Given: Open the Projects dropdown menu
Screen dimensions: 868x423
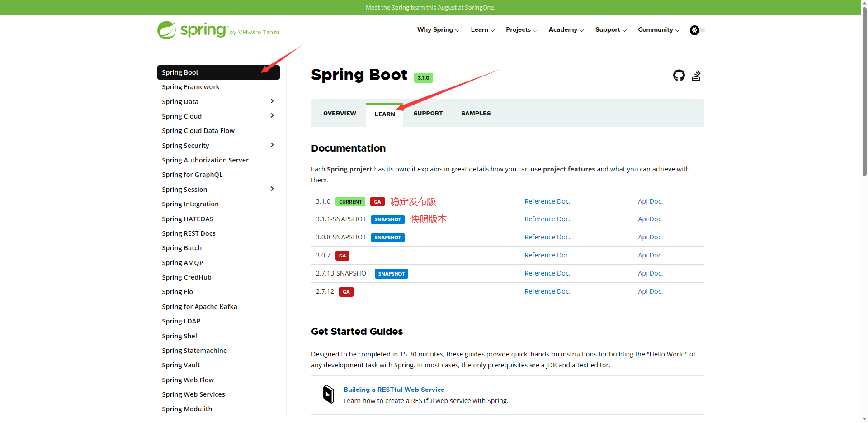Looking at the screenshot, I should pos(521,30).
